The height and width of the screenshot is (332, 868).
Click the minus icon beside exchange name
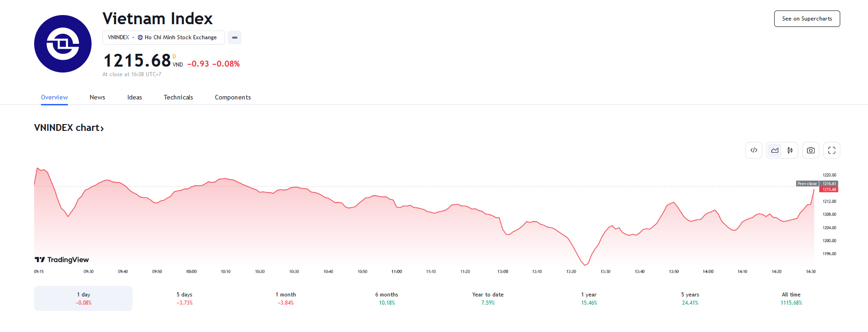coord(235,37)
